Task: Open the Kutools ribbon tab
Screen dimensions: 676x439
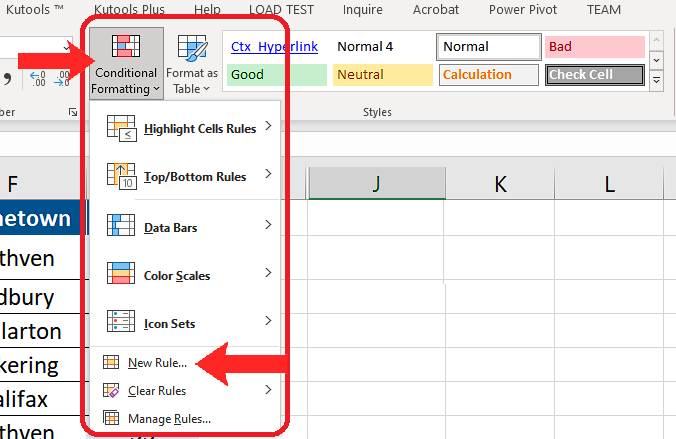Action: pyautogui.click(x=34, y=9)
